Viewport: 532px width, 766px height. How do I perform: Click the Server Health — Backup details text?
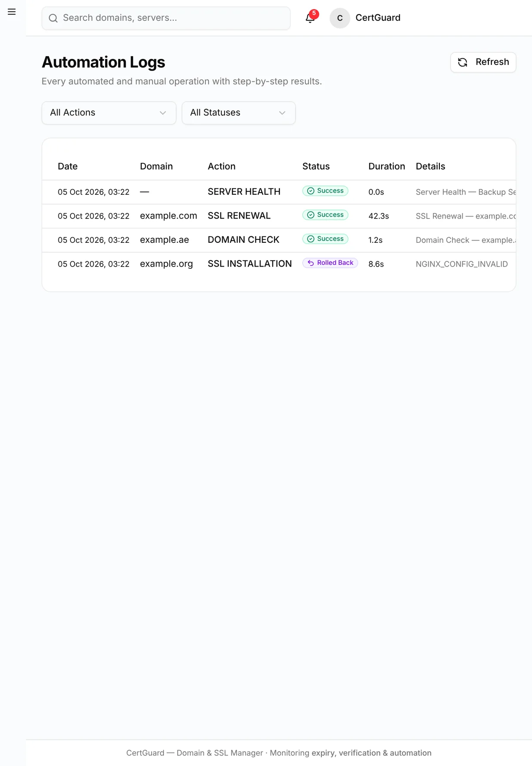point(466,192)
